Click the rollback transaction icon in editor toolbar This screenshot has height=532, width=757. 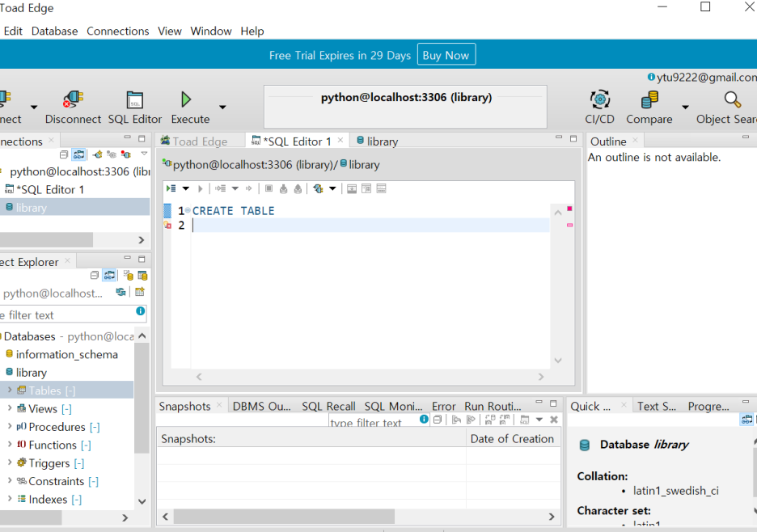(298, 188)
